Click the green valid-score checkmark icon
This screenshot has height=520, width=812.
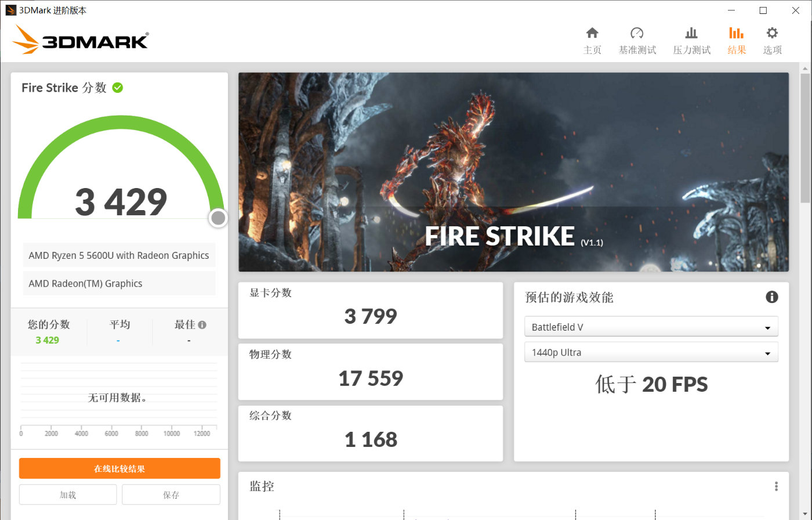[x=118, y=88]
